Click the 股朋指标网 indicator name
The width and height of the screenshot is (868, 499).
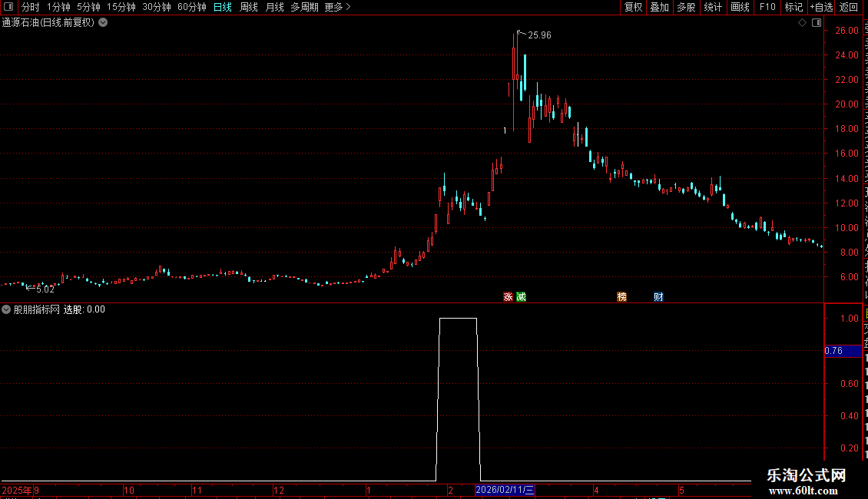tap(37, 310)
